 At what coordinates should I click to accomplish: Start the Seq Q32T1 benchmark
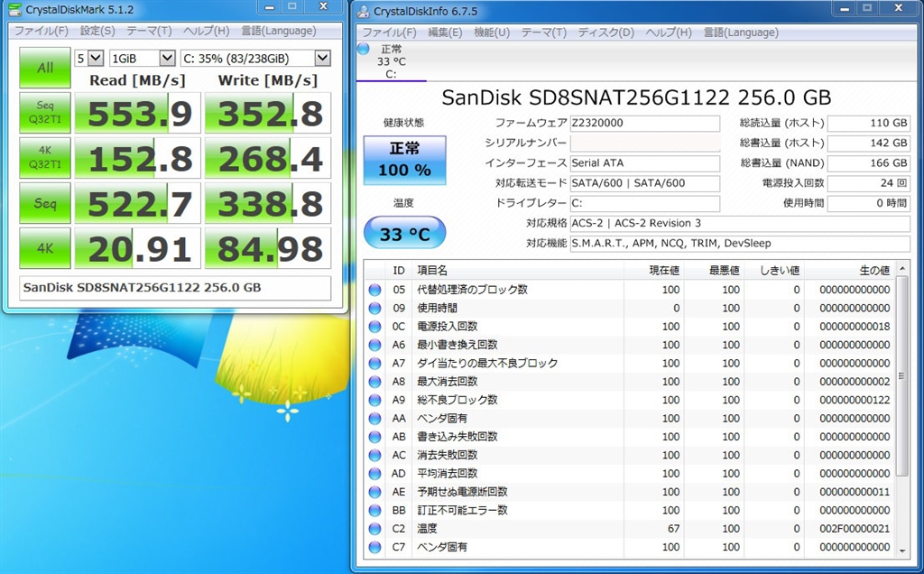tap(45, 113)
